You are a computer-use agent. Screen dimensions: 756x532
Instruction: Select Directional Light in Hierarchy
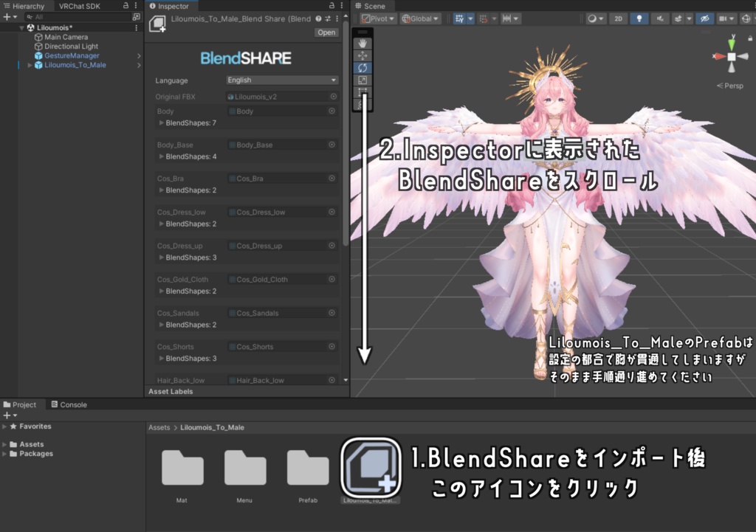(71, 46)
